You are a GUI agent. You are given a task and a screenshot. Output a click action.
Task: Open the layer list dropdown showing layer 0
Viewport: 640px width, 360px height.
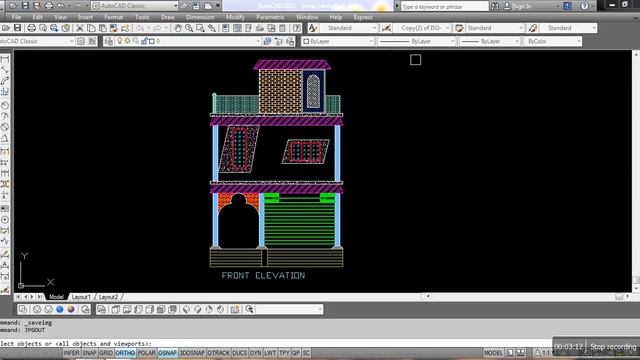[188, 41]
